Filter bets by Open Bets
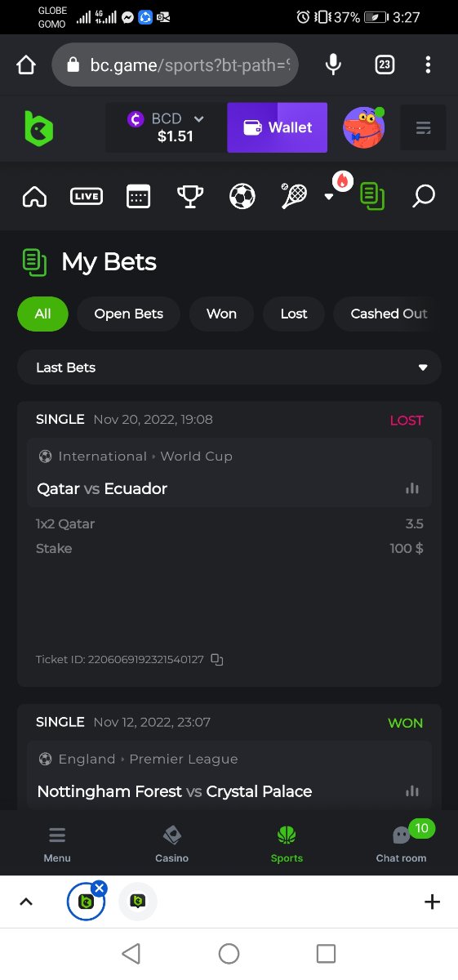Screen dimensions: 458x980 129,314
